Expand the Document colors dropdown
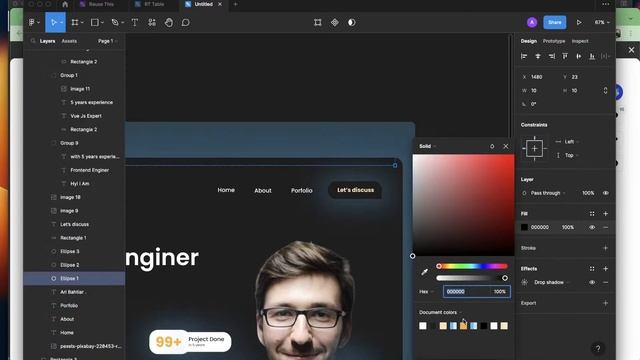 pyautogui.click(x=440, y=312)
